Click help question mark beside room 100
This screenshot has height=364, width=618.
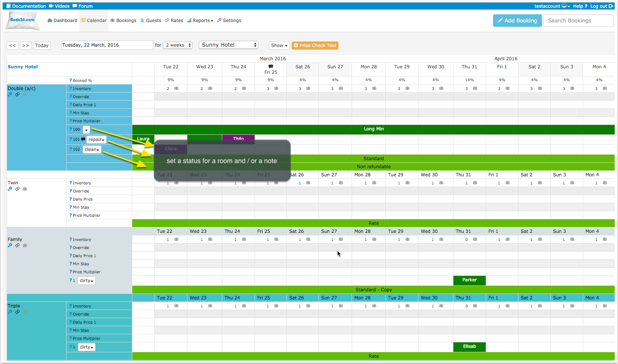(71, 129)
